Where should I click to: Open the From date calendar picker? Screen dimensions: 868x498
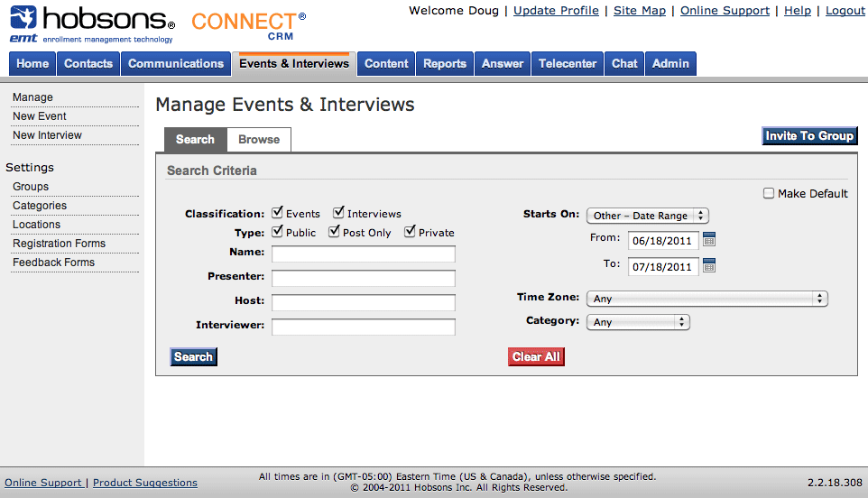tap(709, 240)
